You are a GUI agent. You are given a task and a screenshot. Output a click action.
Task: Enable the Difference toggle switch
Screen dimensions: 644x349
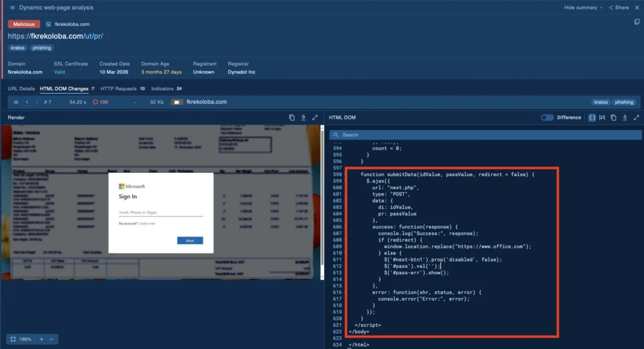pyautogui.click(x=547, y=118)
